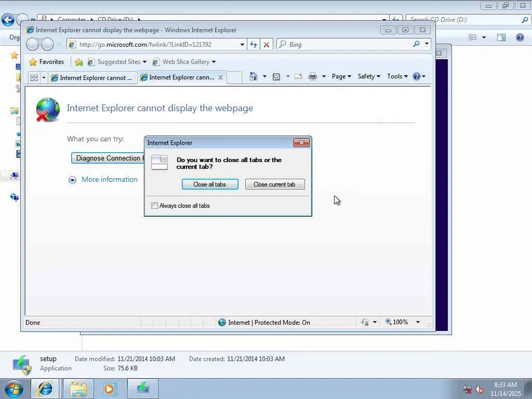Click the Print icon

click(x=312, y=77)
